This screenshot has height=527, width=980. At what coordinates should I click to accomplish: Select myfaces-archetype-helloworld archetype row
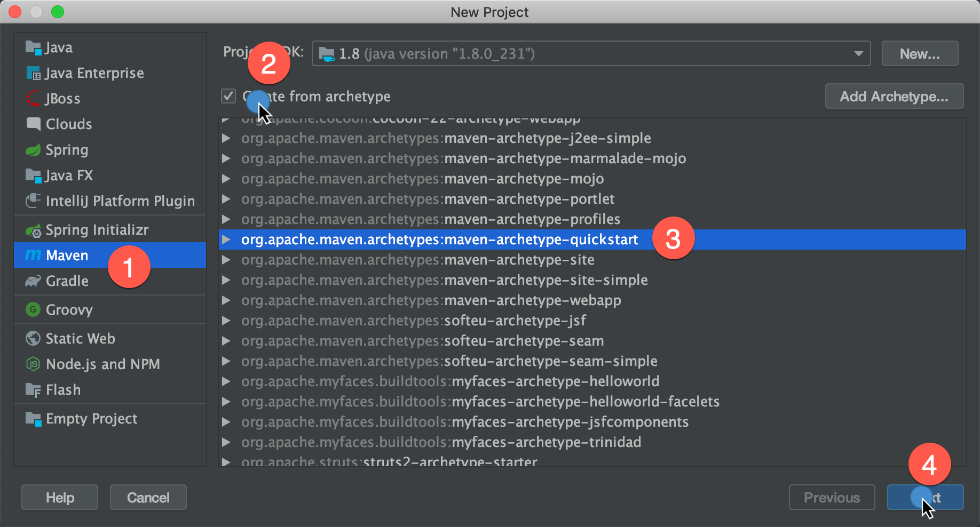pyautogui.click(x=592, y=381)
